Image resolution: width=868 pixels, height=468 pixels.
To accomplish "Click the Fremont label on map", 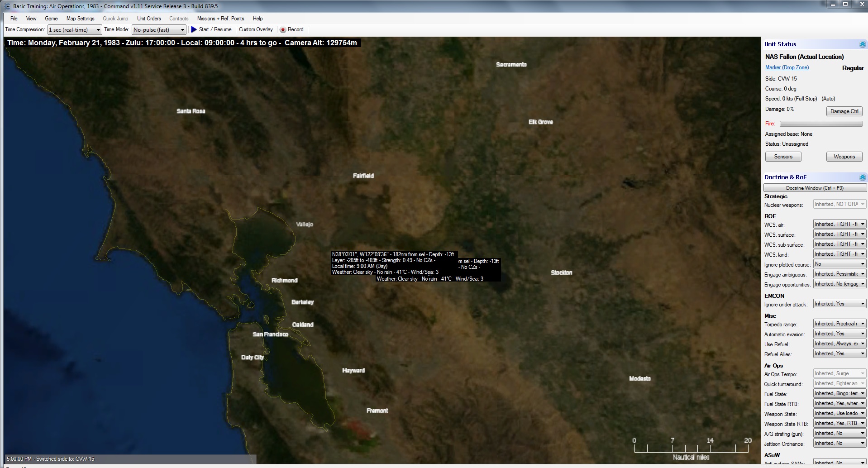I will pos(377,411).
